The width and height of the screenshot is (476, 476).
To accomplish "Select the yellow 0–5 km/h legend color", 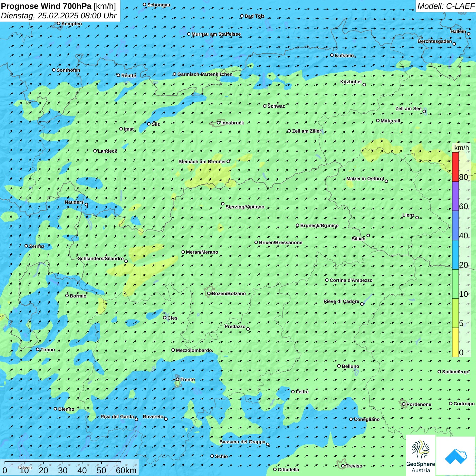I will [455, 342].
